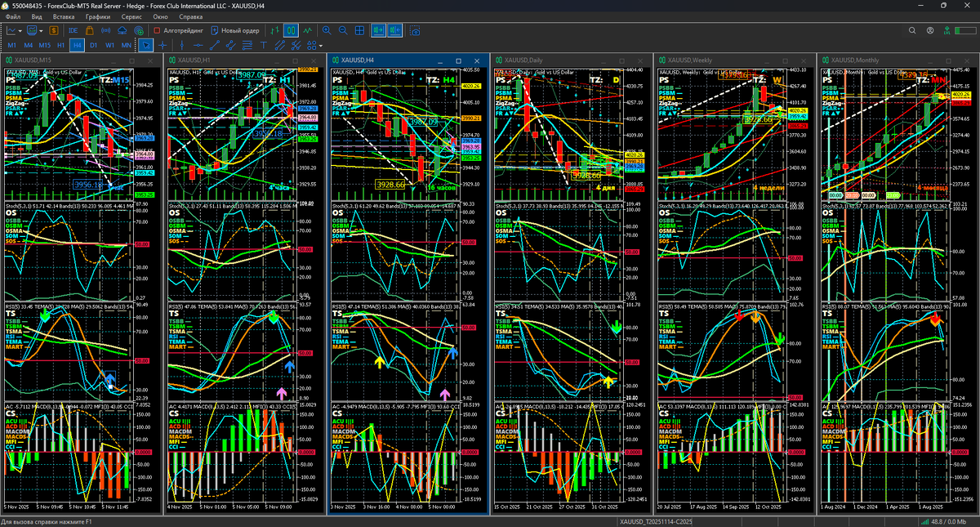Open the IDE MetaEditor
The image size is (980, 527).
tap(73, 30)
